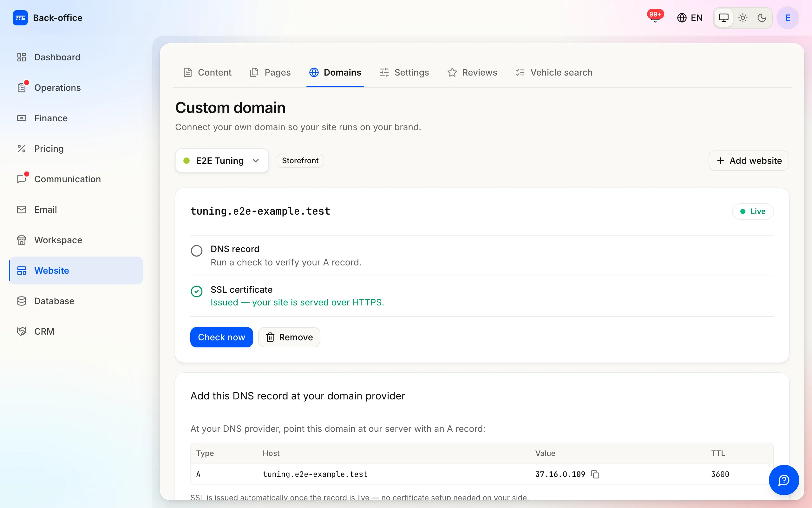The height and width of the screenshot is (508, 812).
Task: Copy the 37.16.0.109 value icon
Action: [595, 474]
